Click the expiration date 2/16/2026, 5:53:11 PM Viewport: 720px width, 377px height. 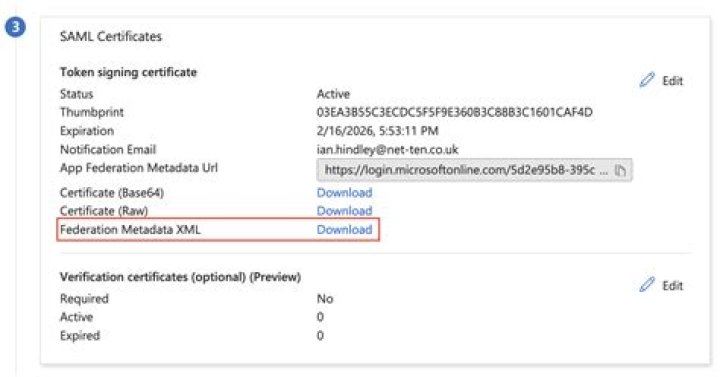(377, 131)
